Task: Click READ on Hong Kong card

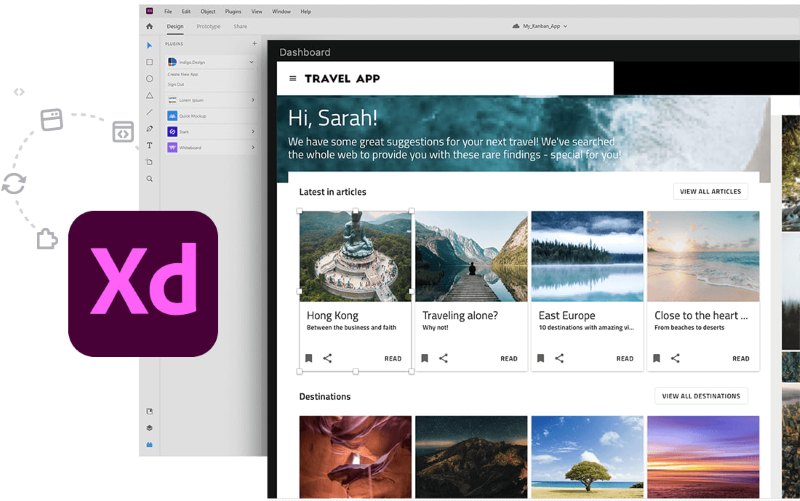Action: click(x=393, y=359)
